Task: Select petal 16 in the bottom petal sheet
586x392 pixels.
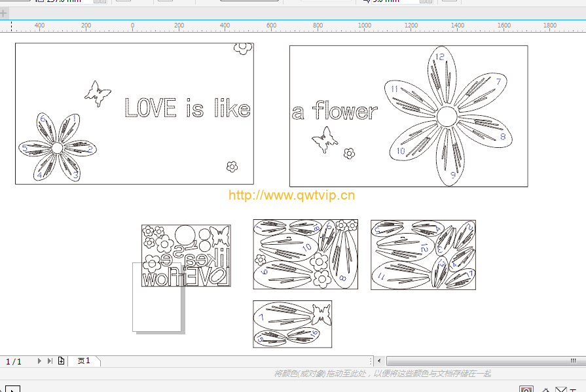Action: (302, 334)
